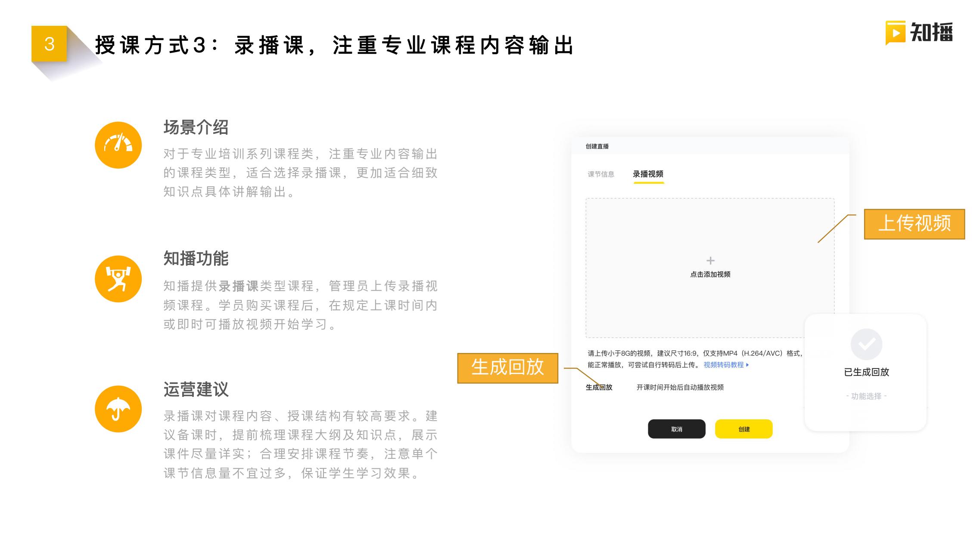Screen dimensions: 980x551
Task: Click the number 3 slide badge
Action: point(49,44)
